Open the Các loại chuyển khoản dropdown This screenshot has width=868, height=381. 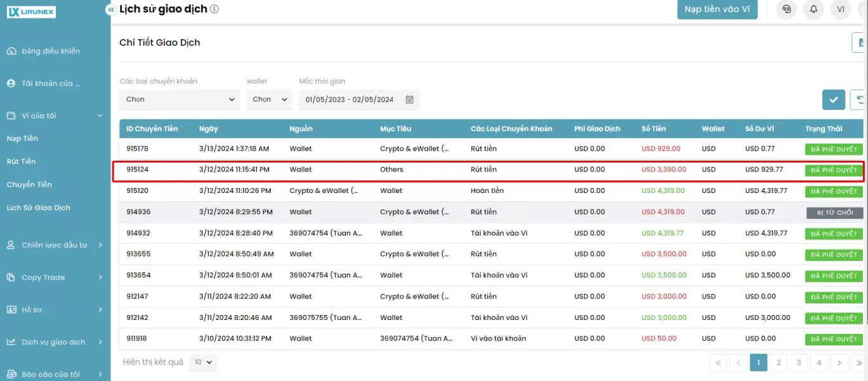(x=180, y=100)
